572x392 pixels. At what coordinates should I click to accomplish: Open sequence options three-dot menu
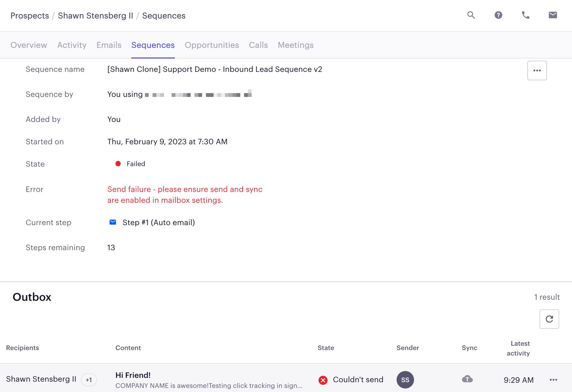(x=537, y=71)
